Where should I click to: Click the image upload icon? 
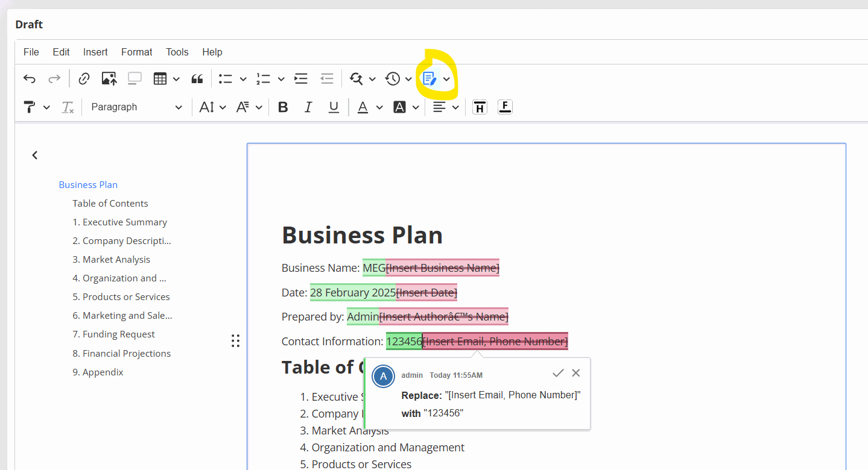[x=109, y=78]
